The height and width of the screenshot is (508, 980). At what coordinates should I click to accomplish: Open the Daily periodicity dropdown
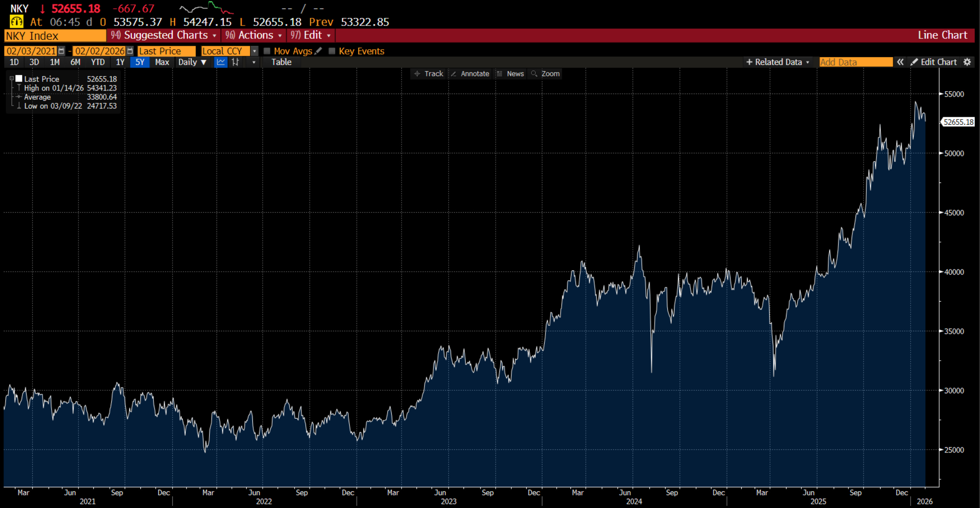tap(193, 62)
